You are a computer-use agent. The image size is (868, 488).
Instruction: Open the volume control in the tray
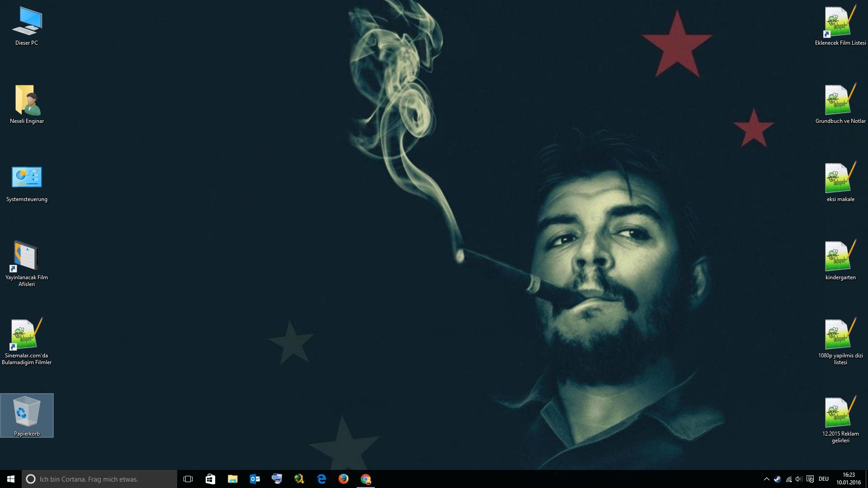(799, 479)
